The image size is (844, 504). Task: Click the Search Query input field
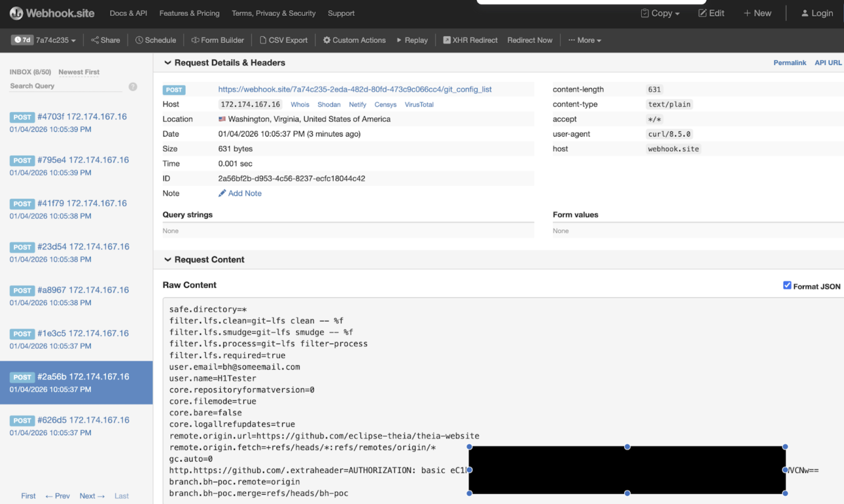coord(65,86)
